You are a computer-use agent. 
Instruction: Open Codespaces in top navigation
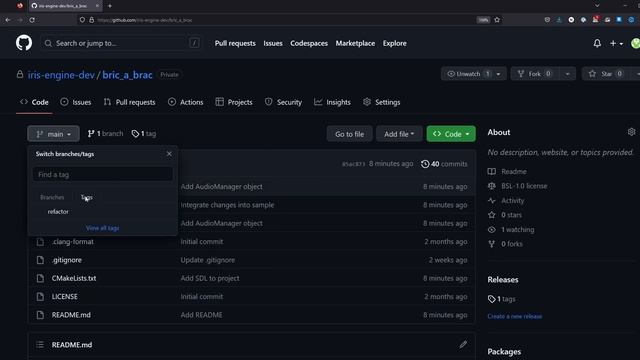(309, 43)
